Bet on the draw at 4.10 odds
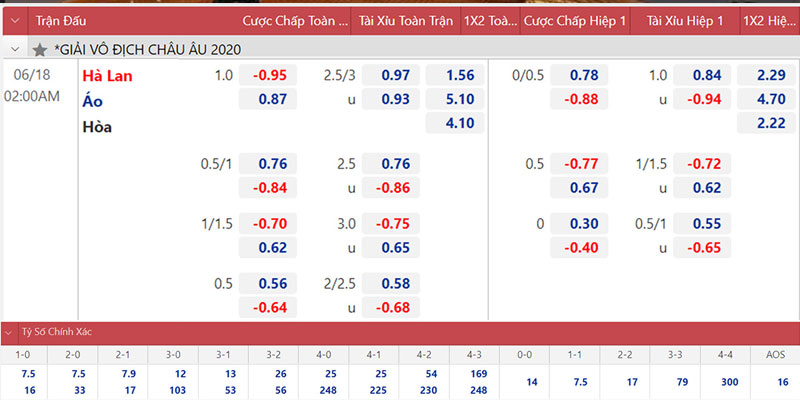Screen dimensions: 800x400 tap(456, 125)
